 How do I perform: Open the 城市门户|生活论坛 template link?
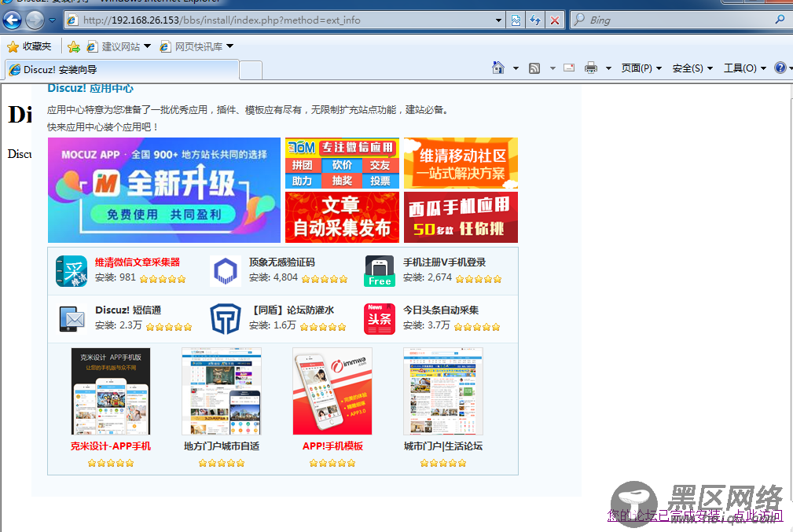tap(443, 446)
